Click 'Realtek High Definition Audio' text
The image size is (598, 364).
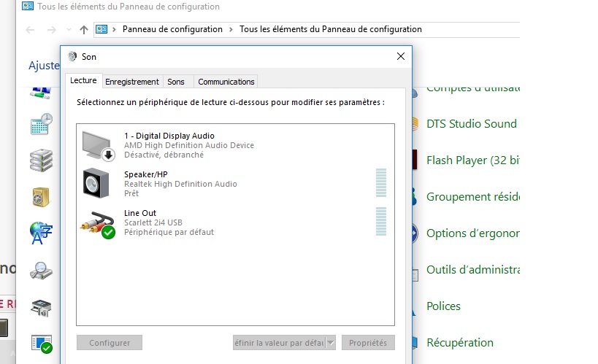tap(180, 184)
